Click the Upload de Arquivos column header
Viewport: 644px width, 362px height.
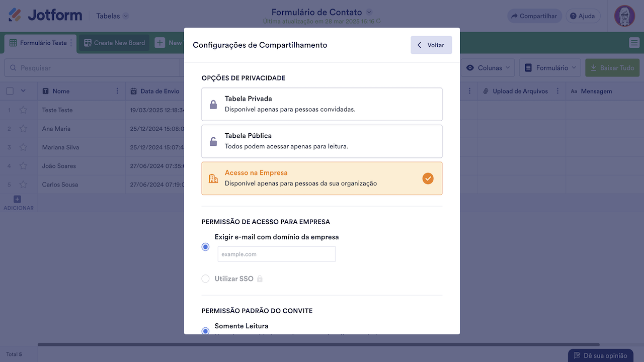coord(522,91)
